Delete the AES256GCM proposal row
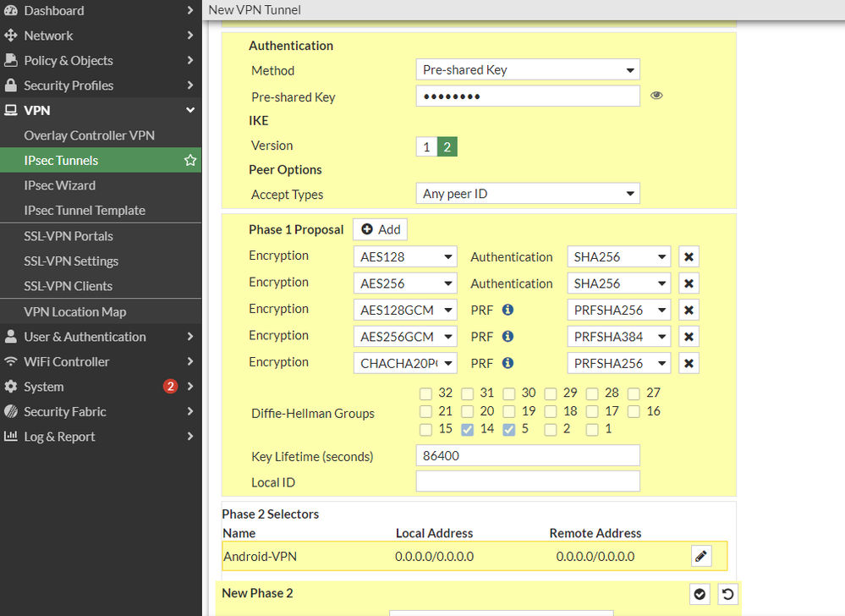The image size is (845, 616). pyautogui.click(x=689, y=337)
